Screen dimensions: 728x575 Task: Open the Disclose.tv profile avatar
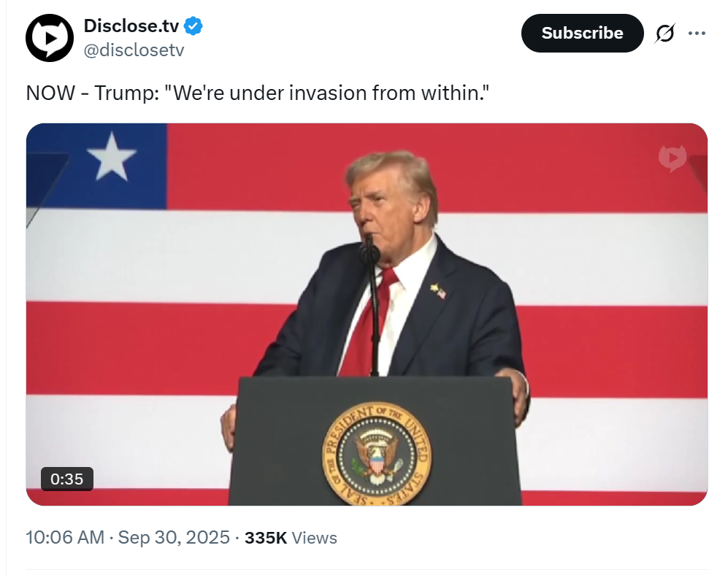coord(49,38)
